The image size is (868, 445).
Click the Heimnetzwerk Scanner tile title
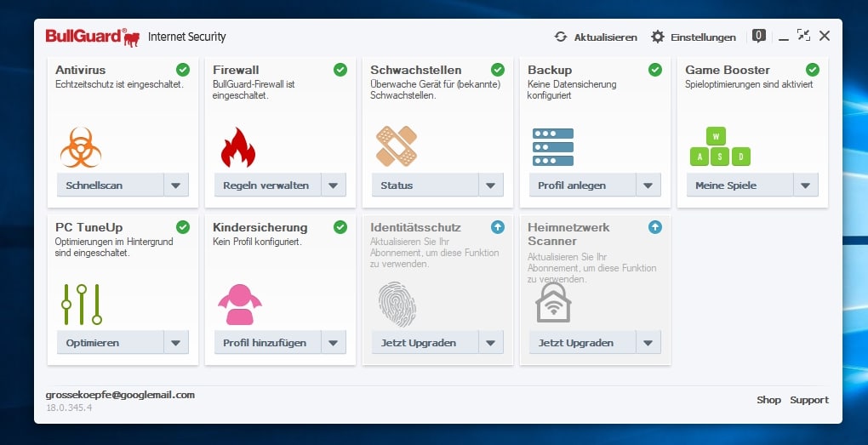[x=568, y=234]
